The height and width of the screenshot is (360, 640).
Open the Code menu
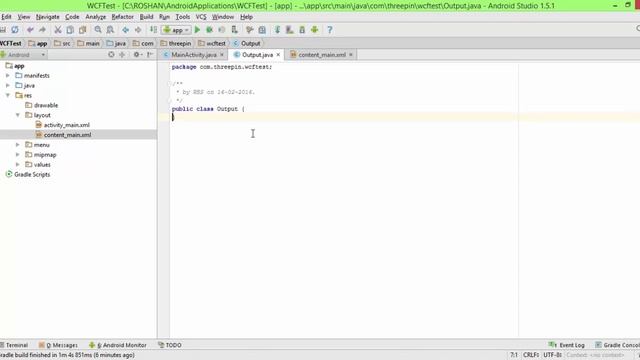click(x=72, y=17)
